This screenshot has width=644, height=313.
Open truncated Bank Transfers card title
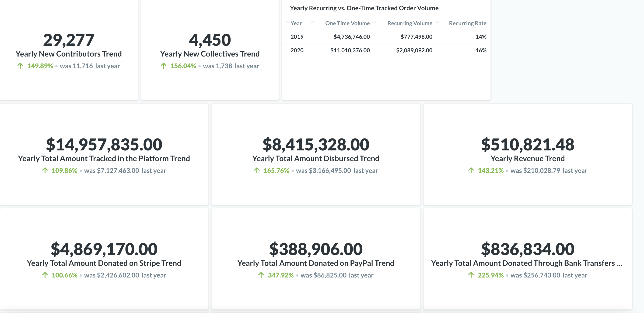(x=526, y=263)
